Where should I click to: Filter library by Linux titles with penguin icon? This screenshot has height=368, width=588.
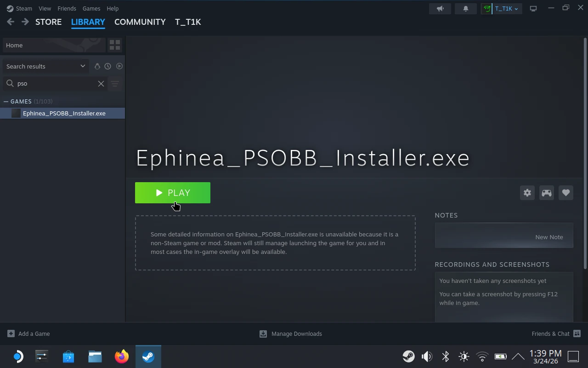tap(97, 66)
